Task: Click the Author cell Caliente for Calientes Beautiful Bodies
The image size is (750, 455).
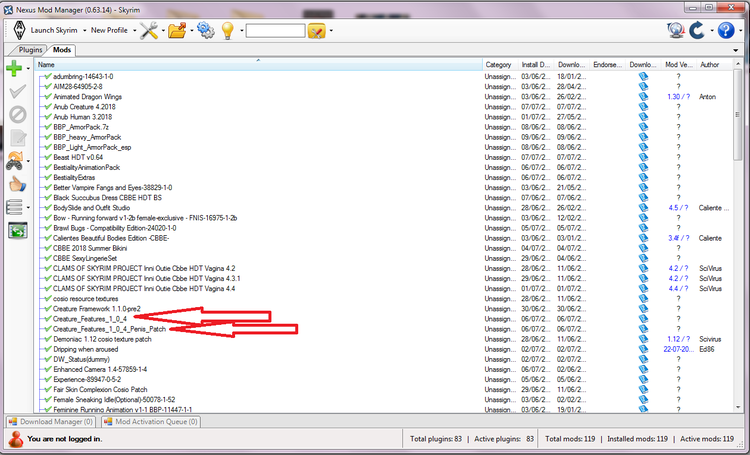Action: pos(710,238)
